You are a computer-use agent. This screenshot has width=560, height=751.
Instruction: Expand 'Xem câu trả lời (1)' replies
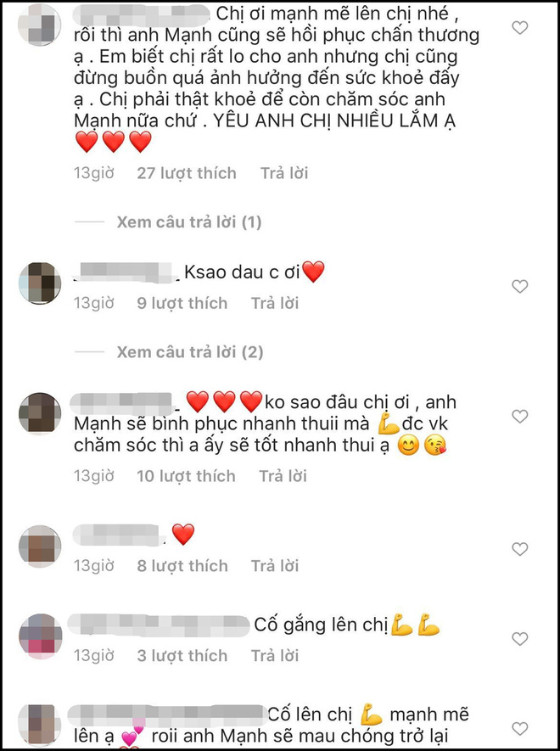pyautogui.click(x=188, y=222)
